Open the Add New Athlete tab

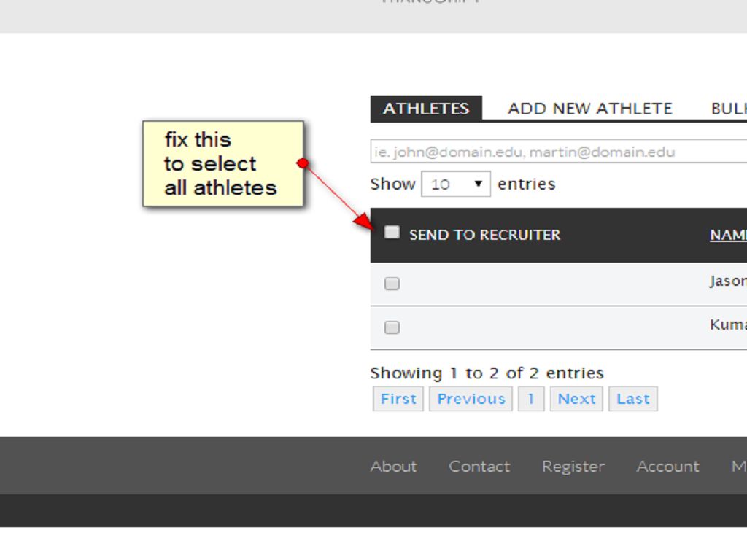589,109
